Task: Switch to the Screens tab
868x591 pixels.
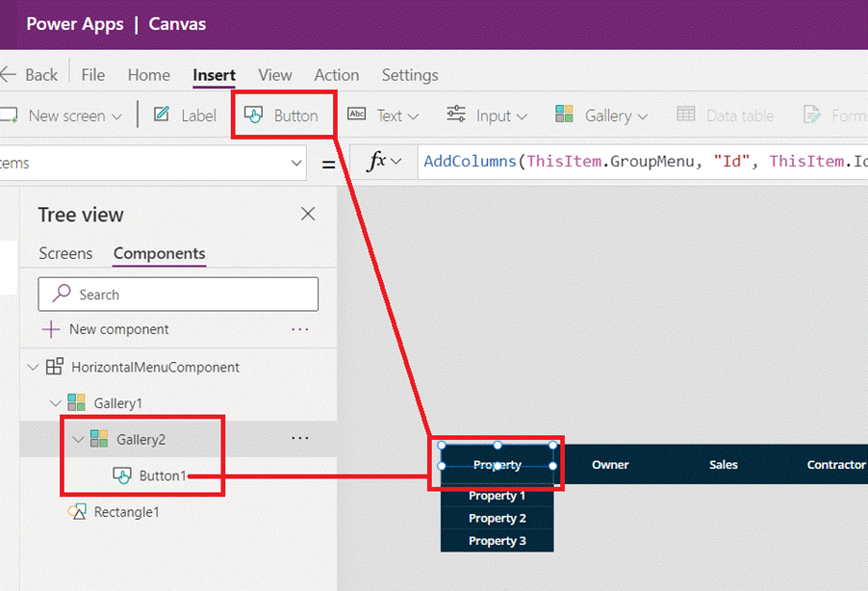Action: point(65,253)
